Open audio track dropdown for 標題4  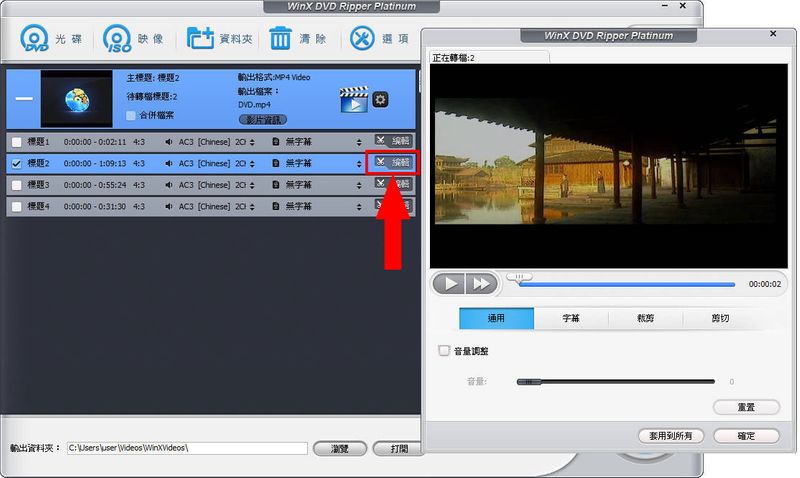(x=252, y=207)
